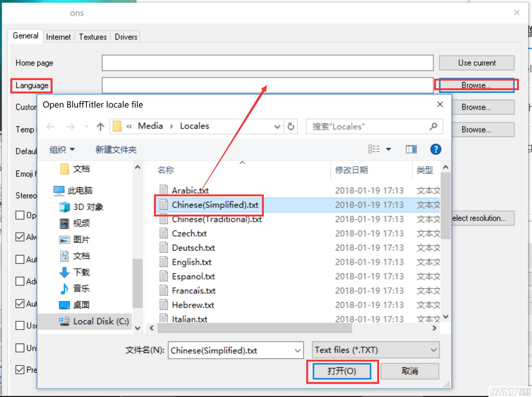Expand the view options dropdown arrow
Image resolution: width=532 pixels, height=397 pixels.
[389, 149]
